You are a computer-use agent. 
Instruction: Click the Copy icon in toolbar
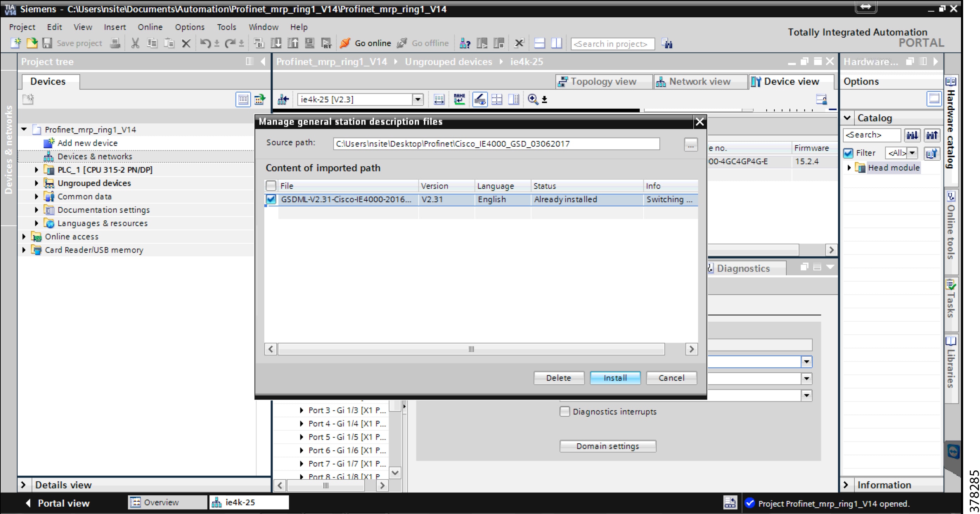click(152, 43)
